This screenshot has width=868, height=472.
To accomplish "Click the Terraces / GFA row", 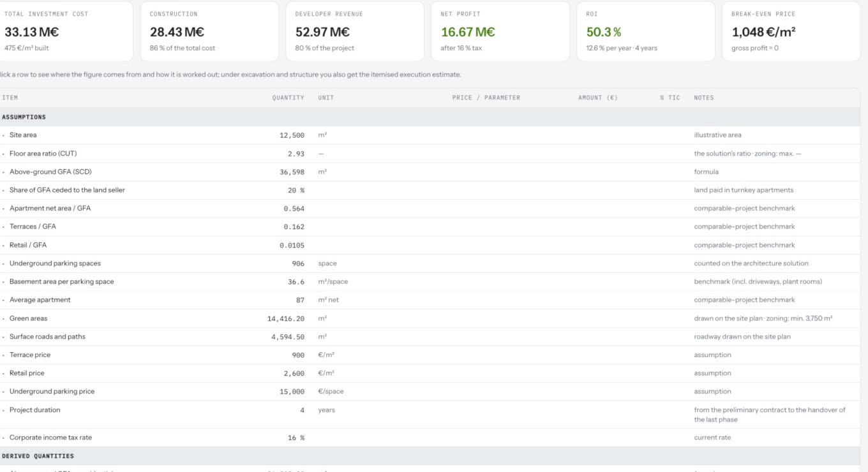I will click(430, 226).
